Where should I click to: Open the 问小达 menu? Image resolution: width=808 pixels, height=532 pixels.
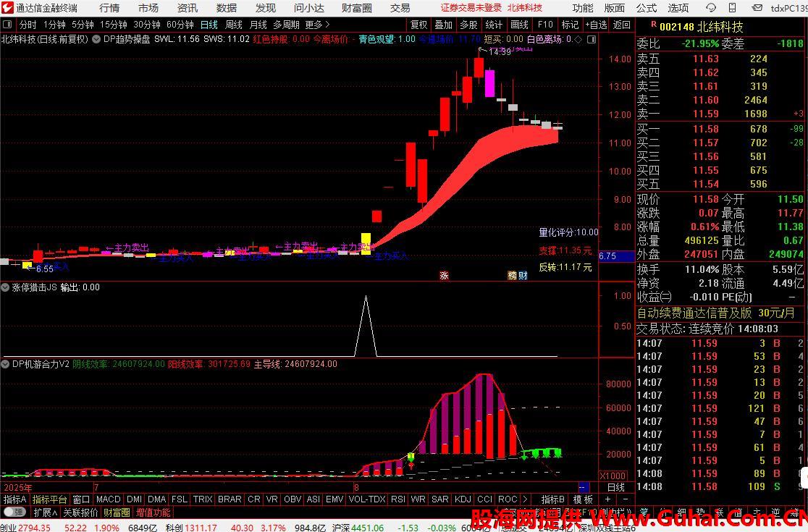coord(309,8)
